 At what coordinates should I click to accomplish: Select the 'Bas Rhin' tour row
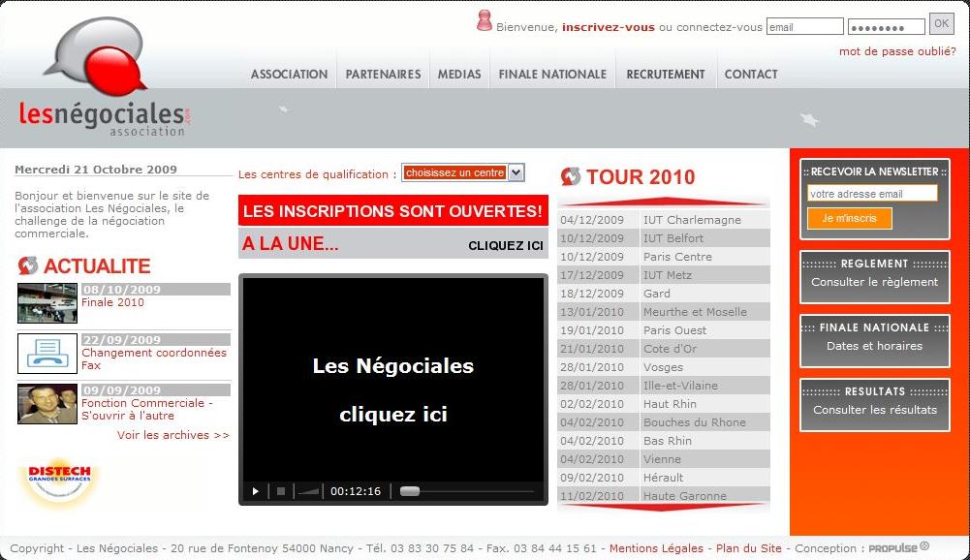click(x=664, y=441)
